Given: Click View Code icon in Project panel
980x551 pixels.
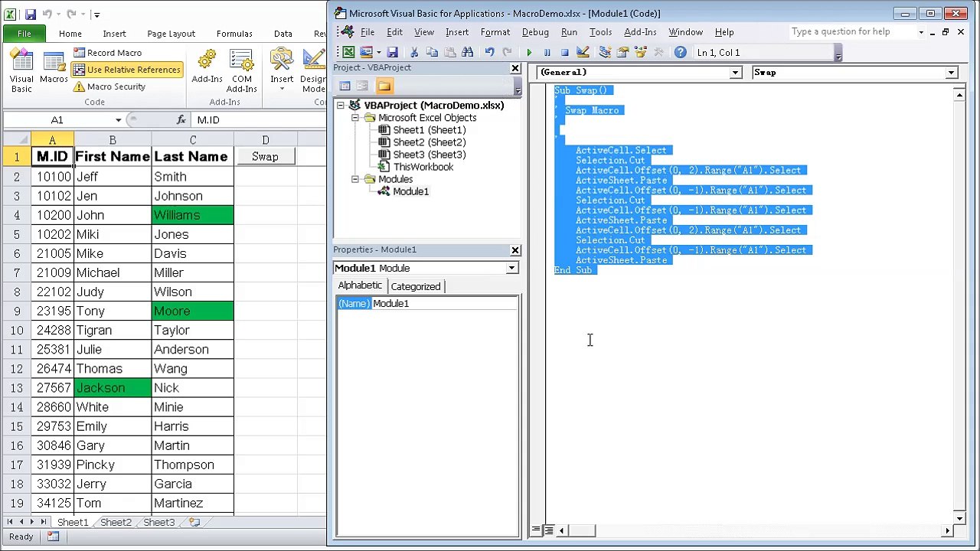Looking at the screenshot, I should [x=345, y=86].
